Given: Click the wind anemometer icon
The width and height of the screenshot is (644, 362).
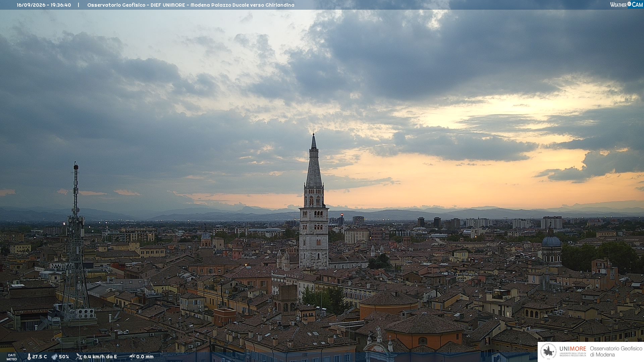Looking at the screenshot, I should pyautogui.click(x=79, y=357).
